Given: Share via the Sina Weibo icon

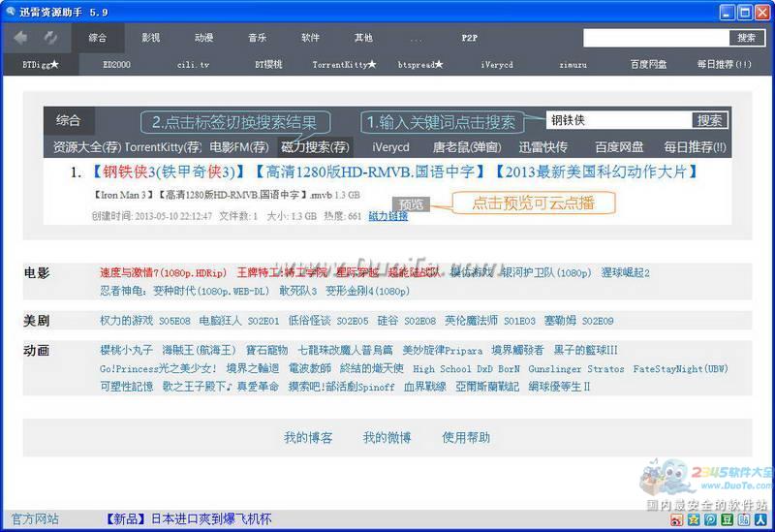Looking at the screenshot, I should coord(676,519).
